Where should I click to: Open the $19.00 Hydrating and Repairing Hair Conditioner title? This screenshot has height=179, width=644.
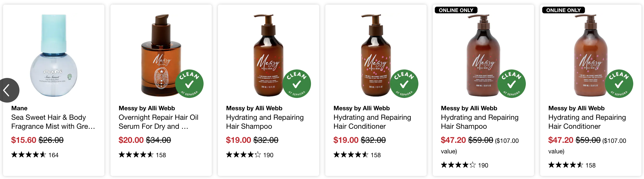pos(372,122)
